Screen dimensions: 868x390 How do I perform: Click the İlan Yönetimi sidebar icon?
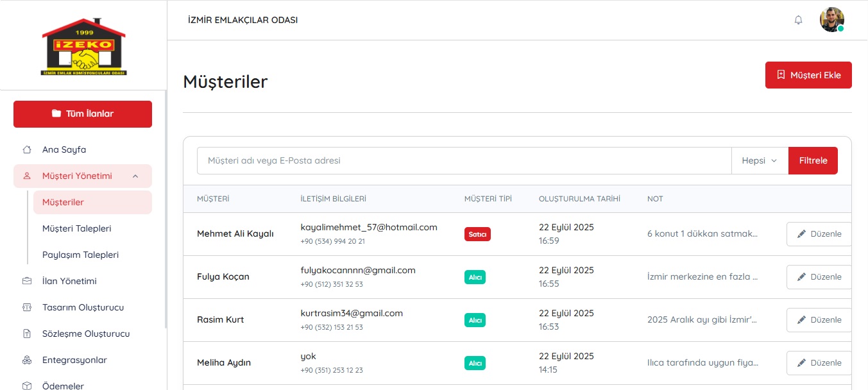tap(27, 281)
